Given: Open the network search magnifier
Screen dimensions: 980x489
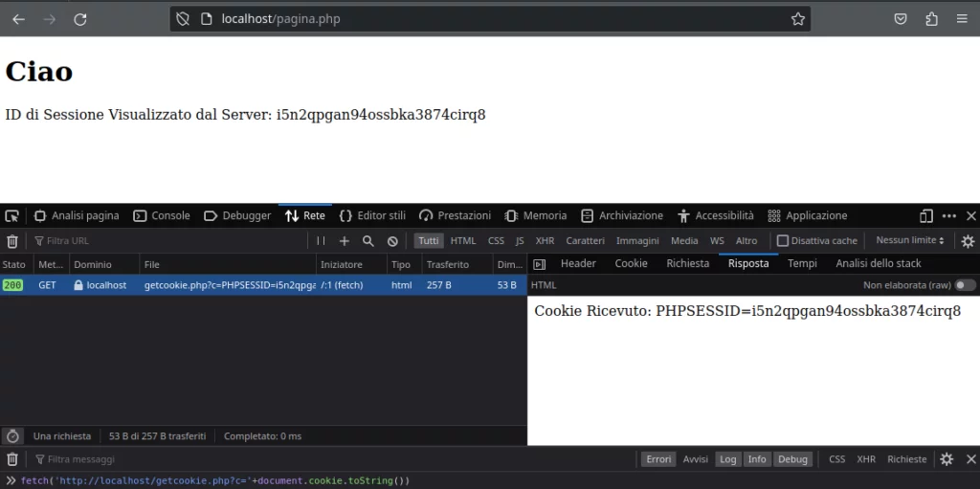Looking at the screenshot, I should tap(368, 241).
